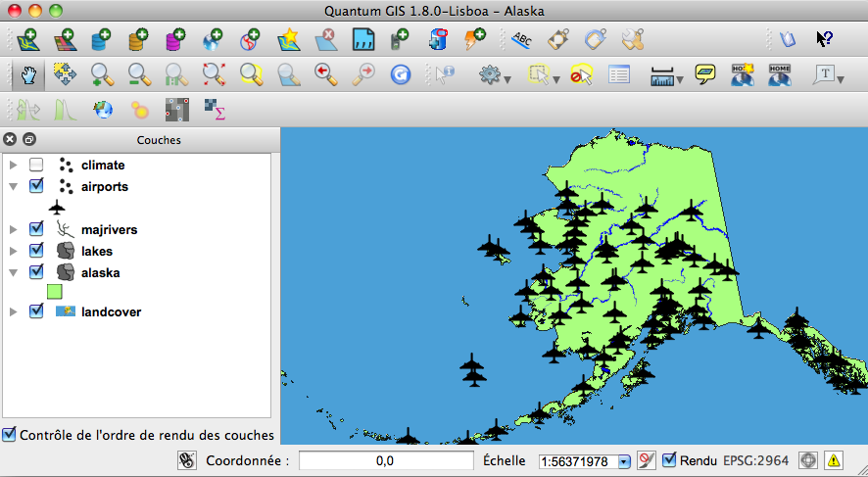Expand the landcover layer tree
Screen dimensions: 868x477
coord(14,311)
